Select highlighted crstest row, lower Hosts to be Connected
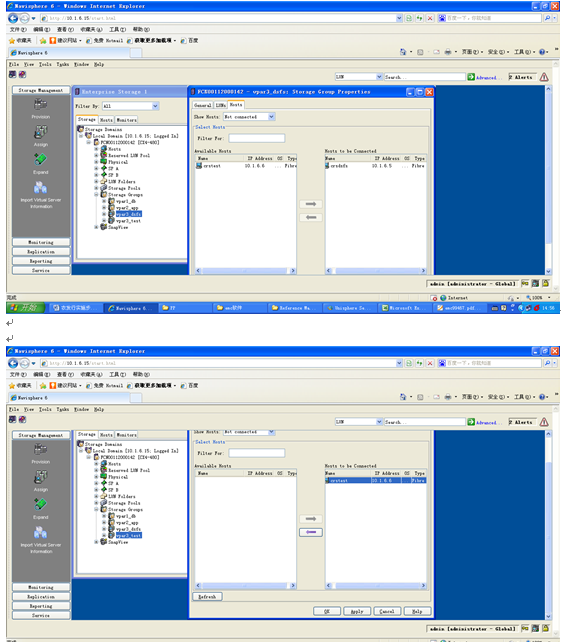 tap(376, 480)
